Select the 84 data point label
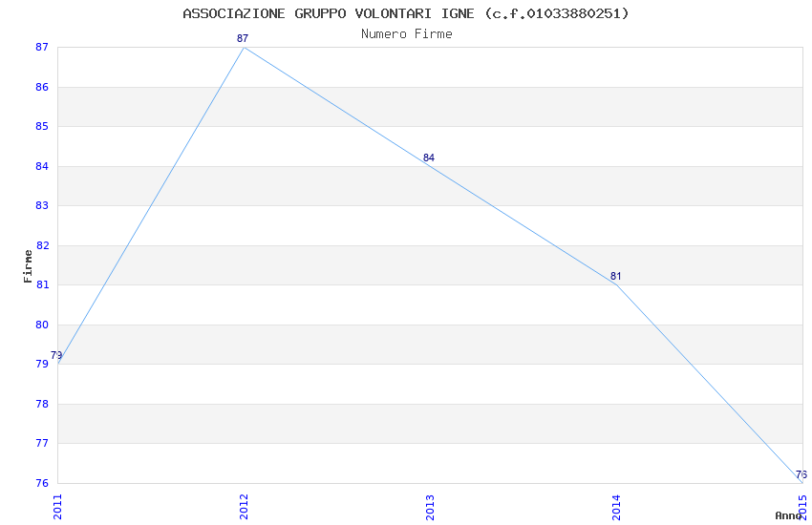 (x=429, y=157)
